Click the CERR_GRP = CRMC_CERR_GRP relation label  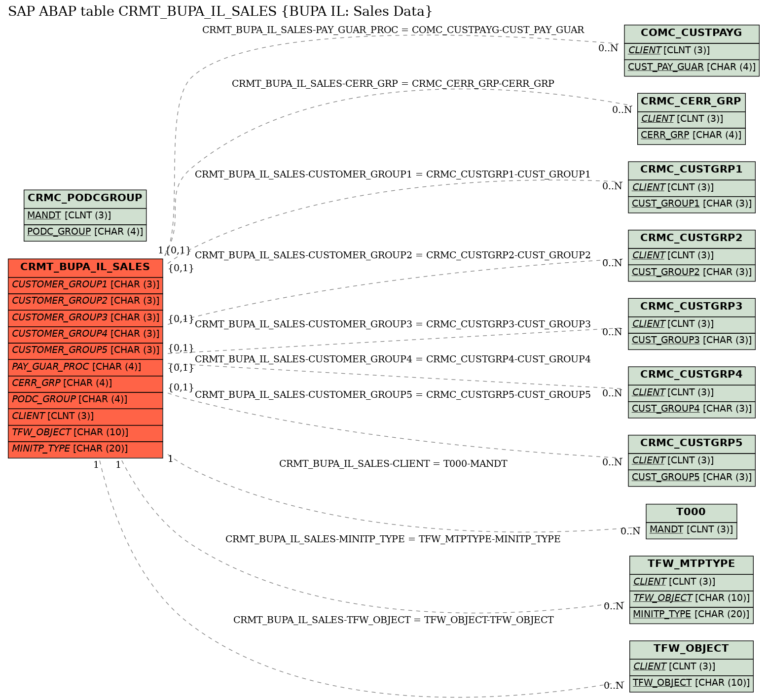393,84
